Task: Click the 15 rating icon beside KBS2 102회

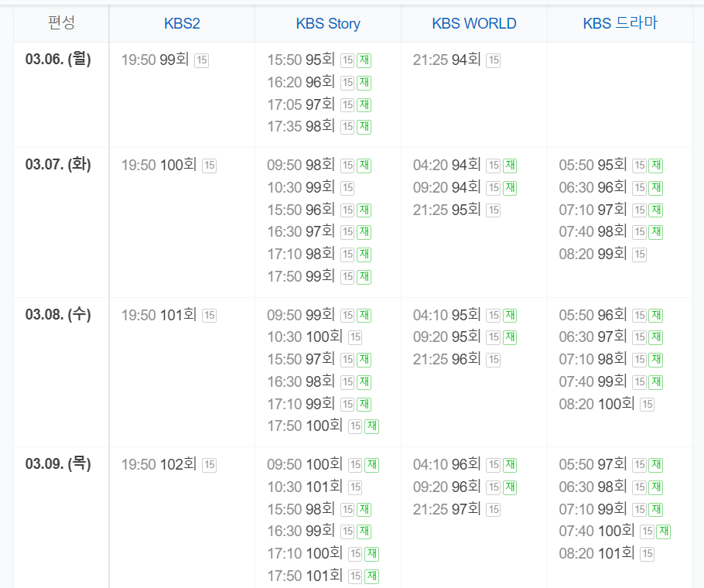Action: pos(209,465)
